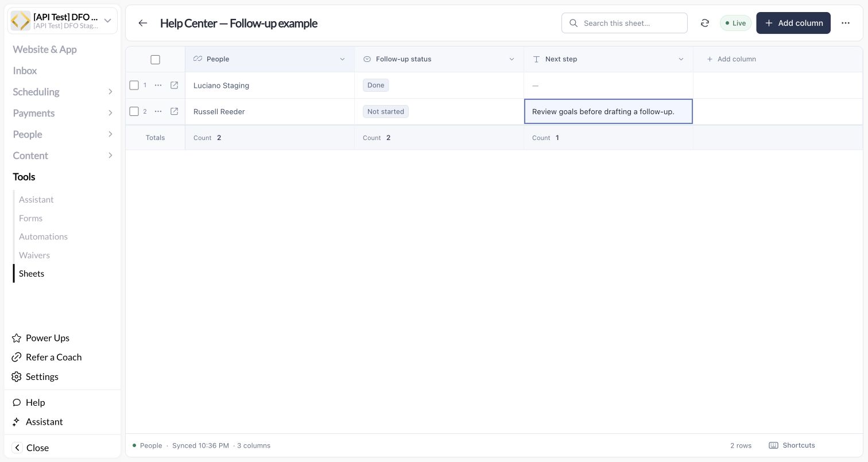The width and height of the screenshot is (868, 462).
Task: Click the Refer a Coach link icon
Action: click(17, 357)
